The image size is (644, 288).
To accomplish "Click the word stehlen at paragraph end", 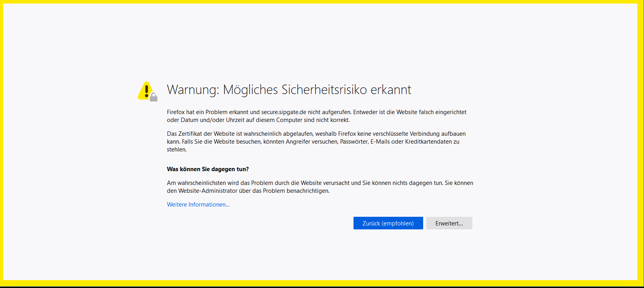I will (x=176, y=150).
